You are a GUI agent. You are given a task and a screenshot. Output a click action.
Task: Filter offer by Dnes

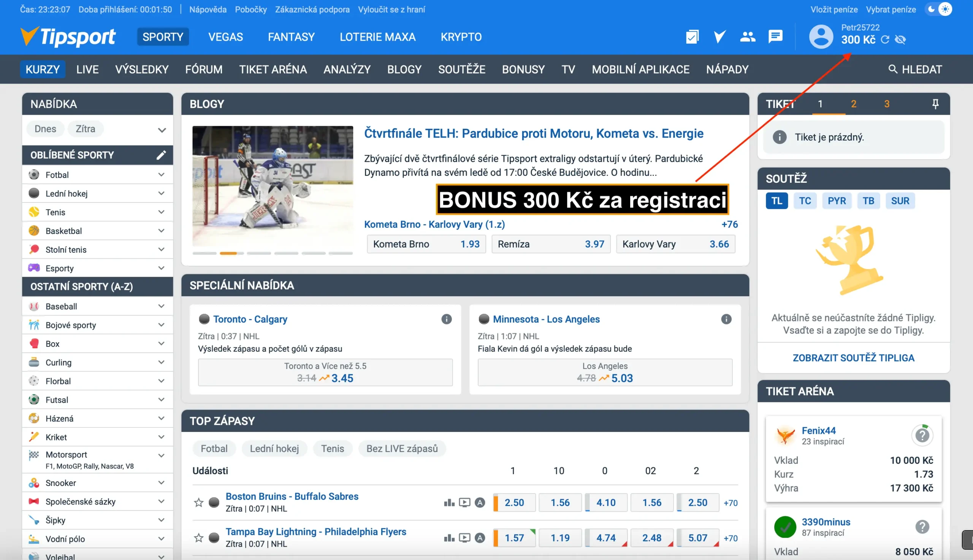[x=45, y=129]
